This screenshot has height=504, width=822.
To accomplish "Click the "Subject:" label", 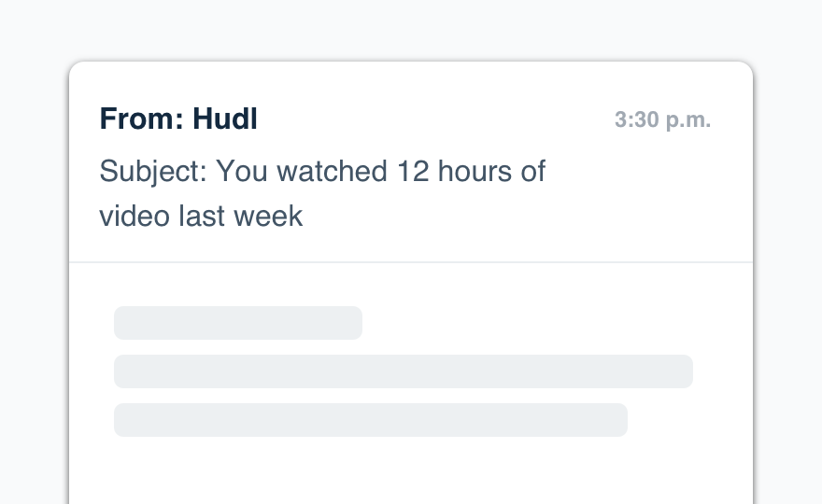I will (153, 172).
